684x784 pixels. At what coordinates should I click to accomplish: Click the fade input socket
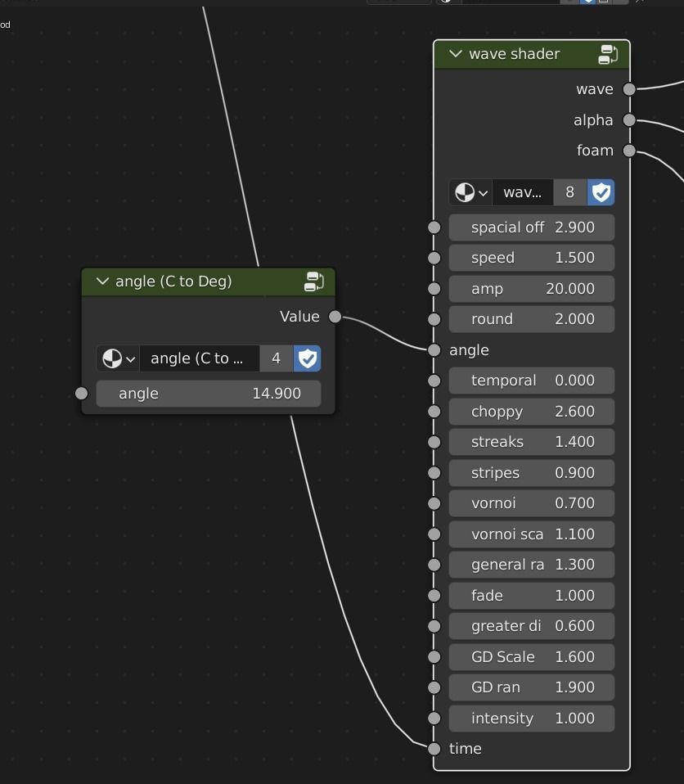[x=434, y=596]
